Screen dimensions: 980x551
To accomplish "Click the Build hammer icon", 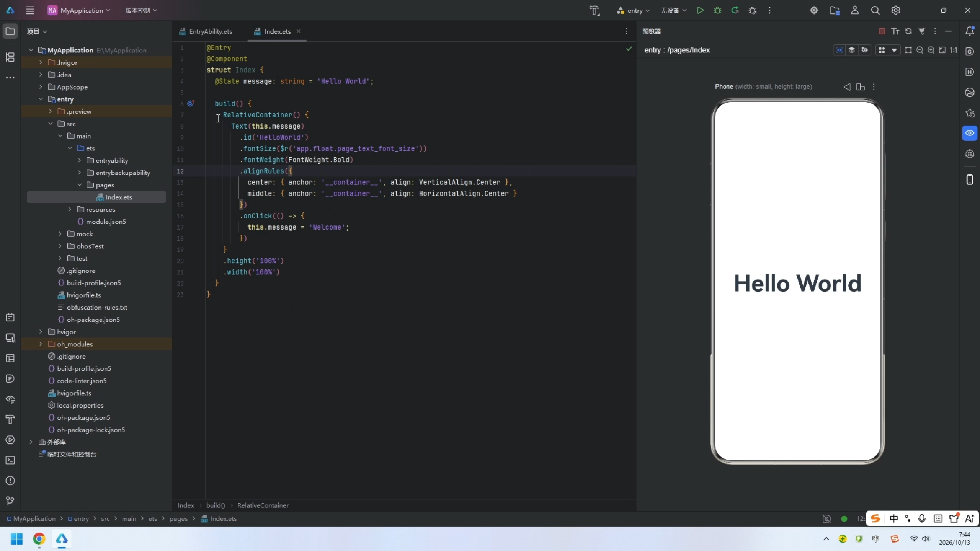I will (x=594, y=10).
